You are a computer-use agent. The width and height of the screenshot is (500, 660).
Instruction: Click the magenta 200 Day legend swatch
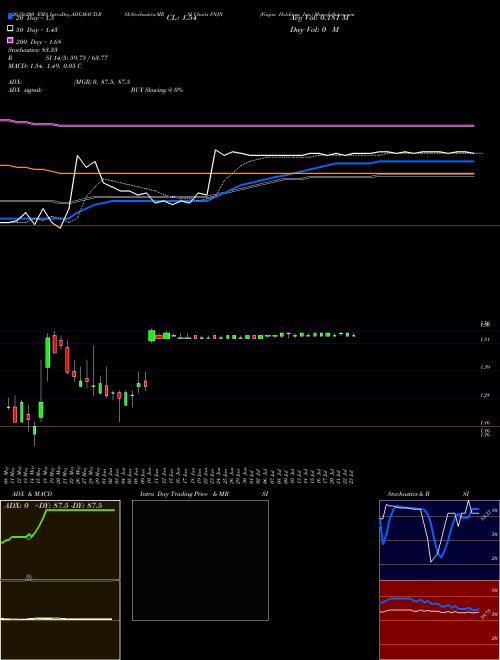point(11,40)
